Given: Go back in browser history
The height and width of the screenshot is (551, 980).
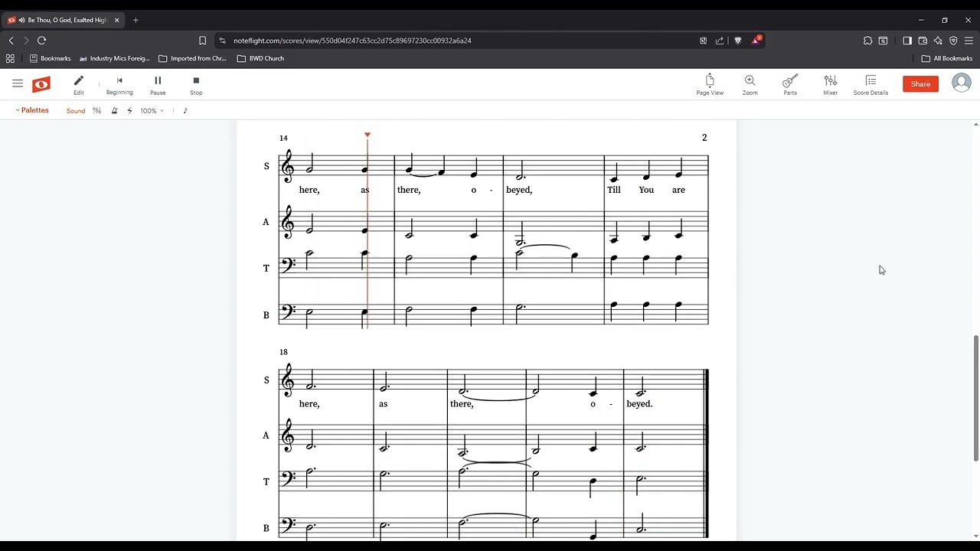Looking at the screenshot, I should coord(11,41).
